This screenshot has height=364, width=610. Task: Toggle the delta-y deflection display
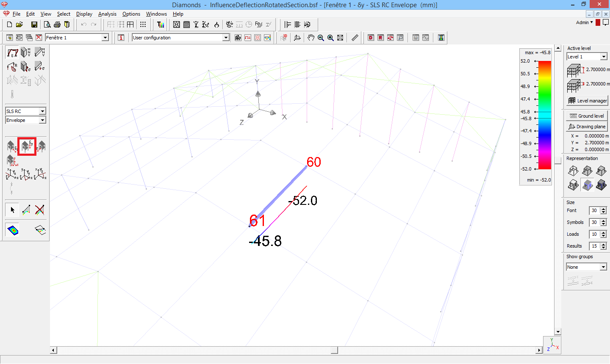pyautogui.click(x=27, y=147)
